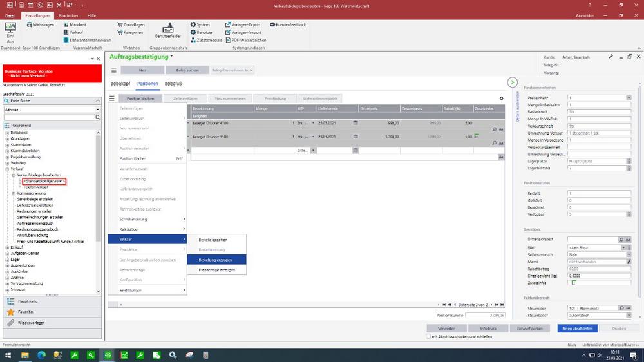Open the Währungen settings
Screen dimensions: 644x362
click(x=39, y=24)
